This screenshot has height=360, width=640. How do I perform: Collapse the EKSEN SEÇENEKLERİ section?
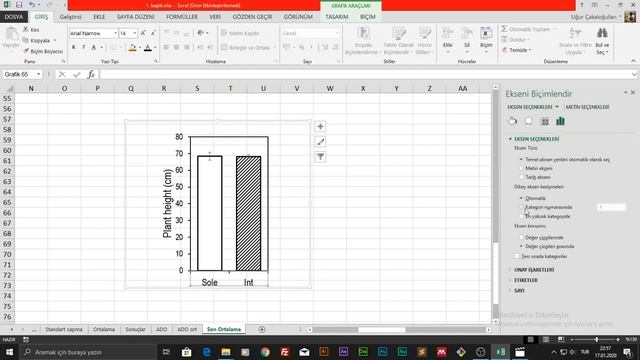coord(510,139)
